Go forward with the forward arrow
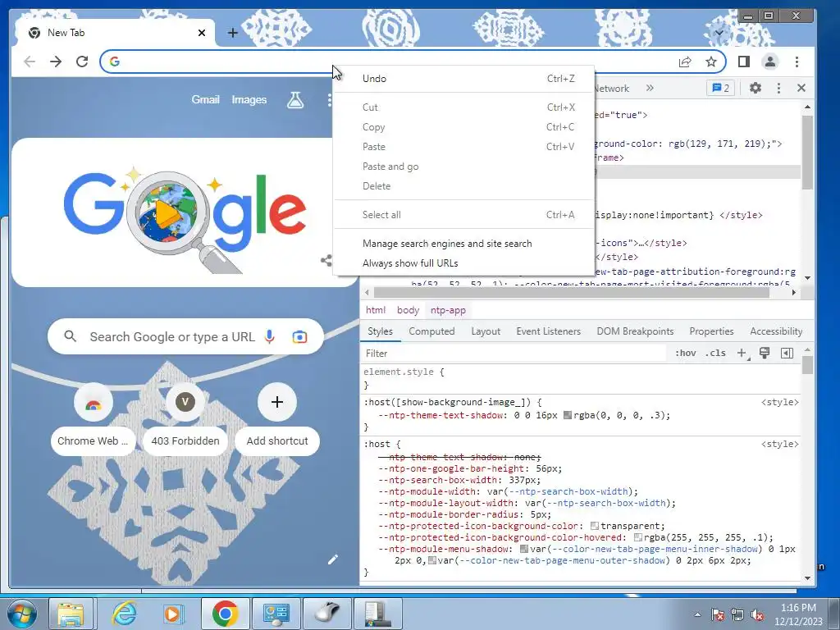 pyautogui.click(x=56, y=62)
